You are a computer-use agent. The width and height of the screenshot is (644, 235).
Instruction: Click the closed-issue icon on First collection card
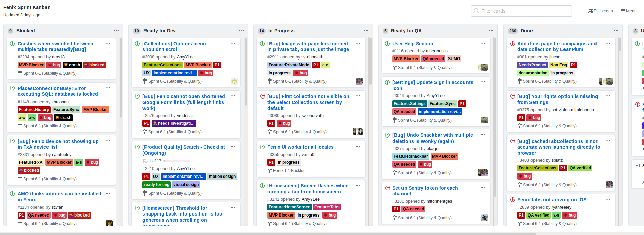point(262,96)
